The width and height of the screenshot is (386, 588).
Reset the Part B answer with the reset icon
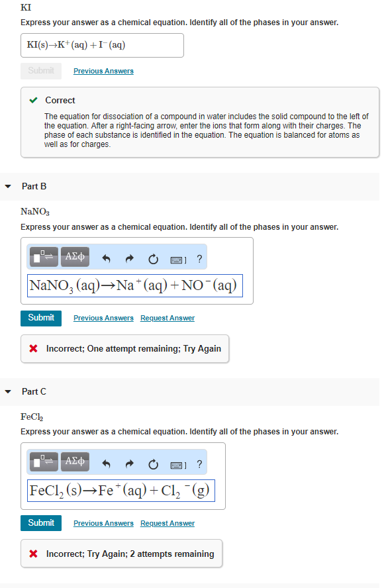pos(153,259)
